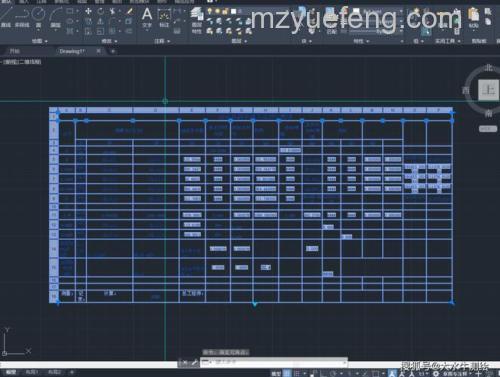
Task: Click the viewport view controls label
Action: (21, 62)
